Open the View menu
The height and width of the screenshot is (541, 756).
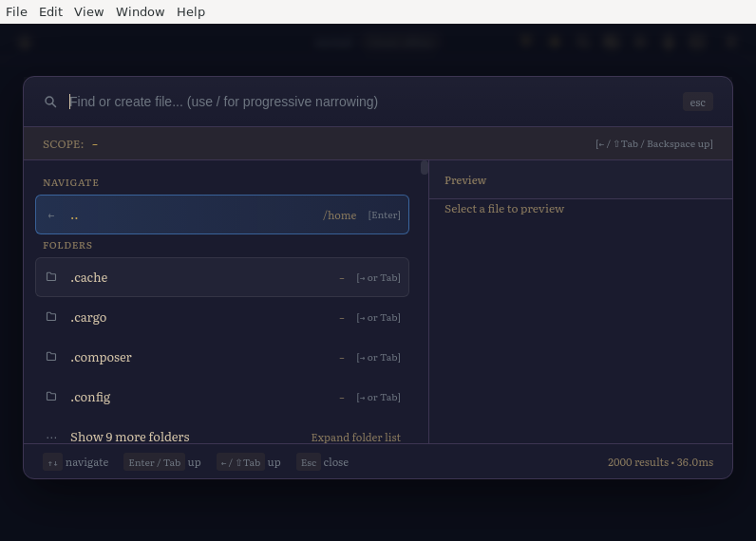[x=88, y=11]
